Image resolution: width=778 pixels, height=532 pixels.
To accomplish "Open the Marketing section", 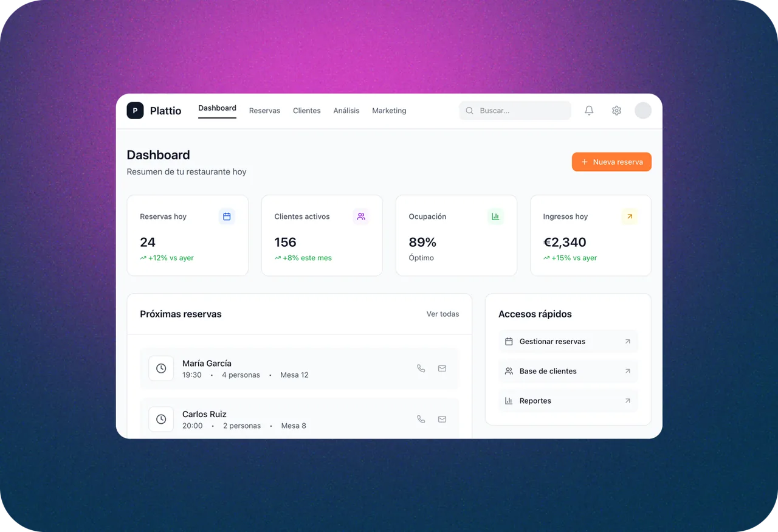I will pos(389,111).
